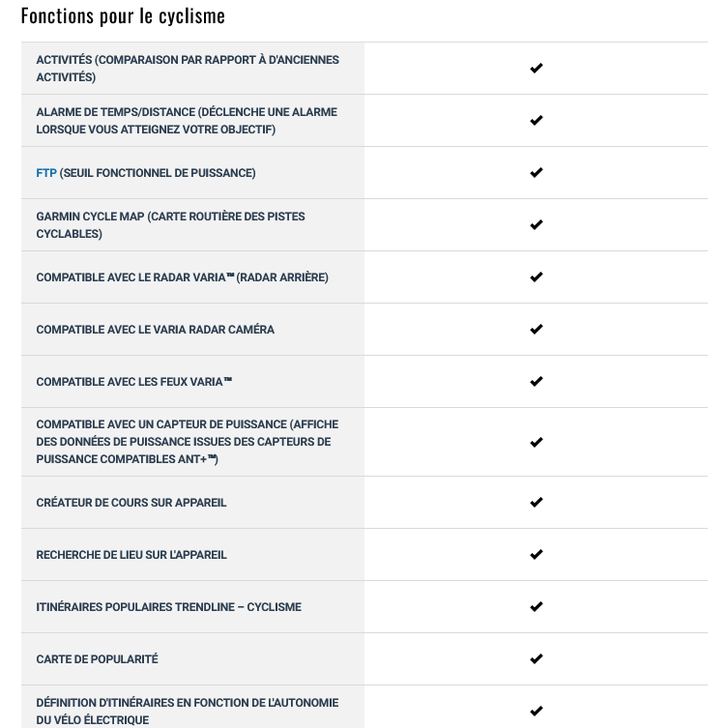Click the 'Fonctions pour le cyclisme' heading
The image size is (727, 728).
pyautogui.click(x=123, y=15)
